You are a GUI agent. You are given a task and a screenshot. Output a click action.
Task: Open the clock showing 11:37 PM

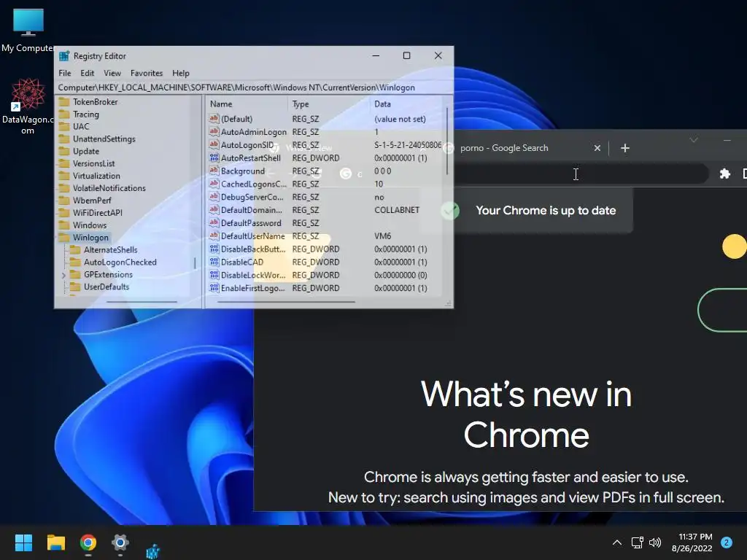(x=692, y=542)
